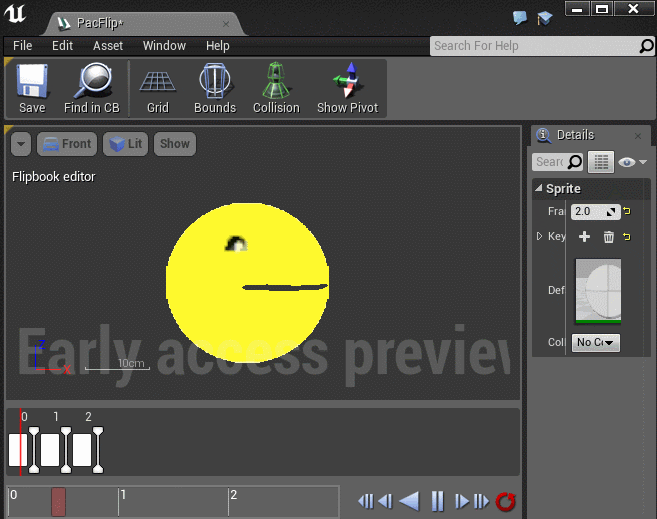The width and height of the screenshot is (657, 519).
Task: Click the red scrub bar position marker
Action: pos(59,501)
